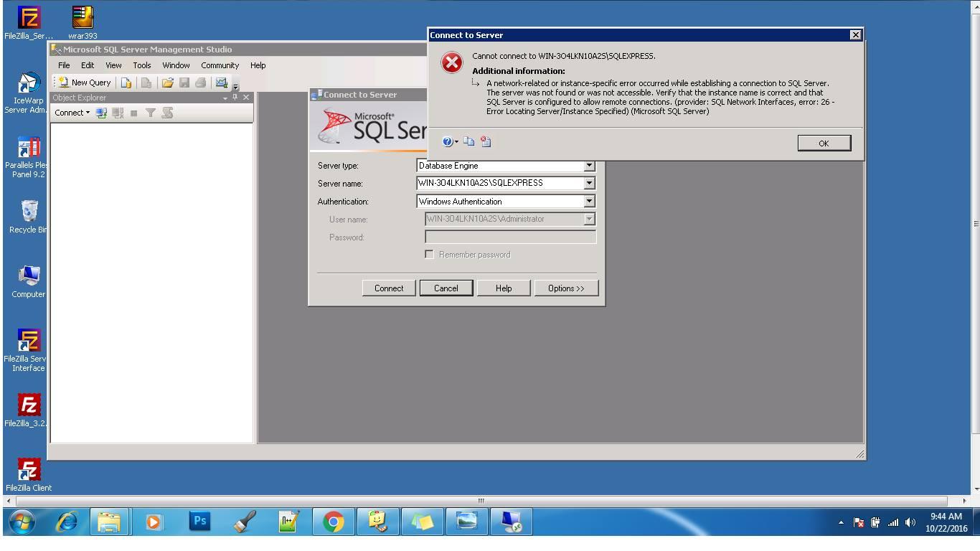Click the New Query toolbar button

[x=85, y=83]
